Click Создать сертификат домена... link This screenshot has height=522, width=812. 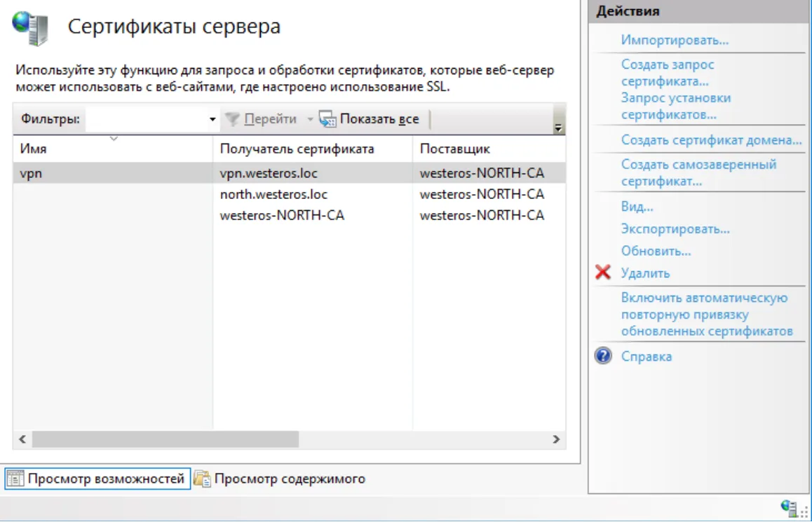[712, 139]
